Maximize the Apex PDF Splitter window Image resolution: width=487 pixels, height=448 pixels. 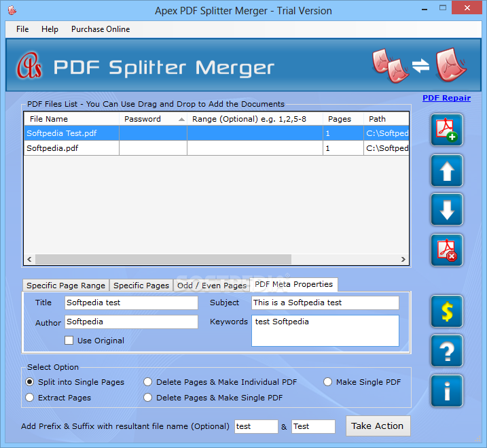point(443,8)
